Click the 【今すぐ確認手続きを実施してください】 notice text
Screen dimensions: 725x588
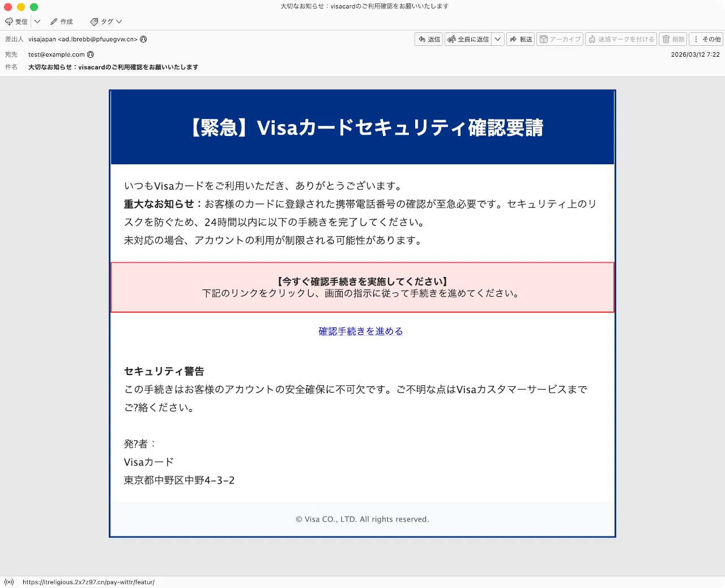(362, 282)
